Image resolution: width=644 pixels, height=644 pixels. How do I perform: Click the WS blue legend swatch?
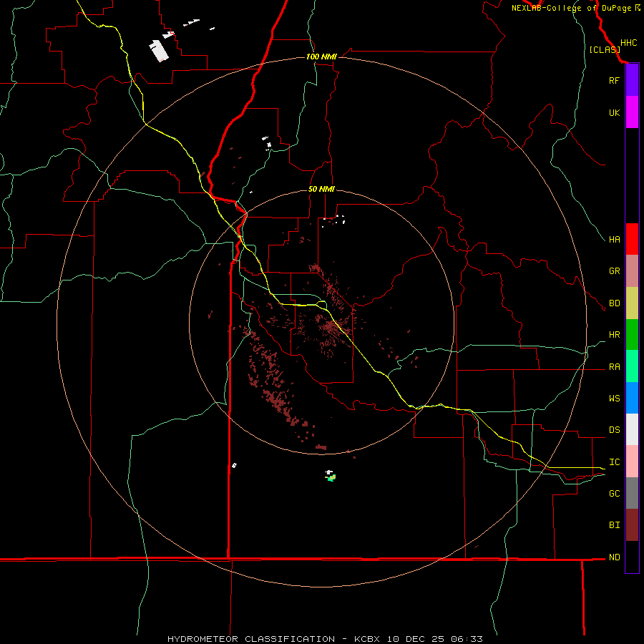(632, 398)
